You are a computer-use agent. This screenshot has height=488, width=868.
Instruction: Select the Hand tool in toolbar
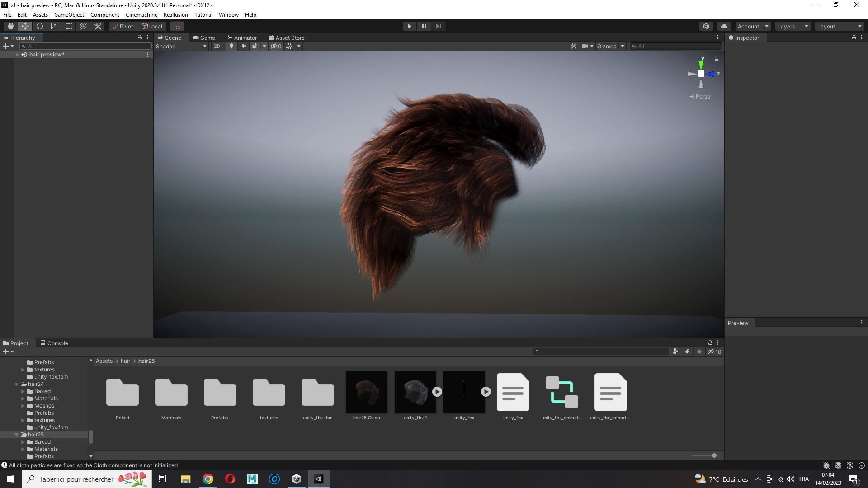coord(10,26)
